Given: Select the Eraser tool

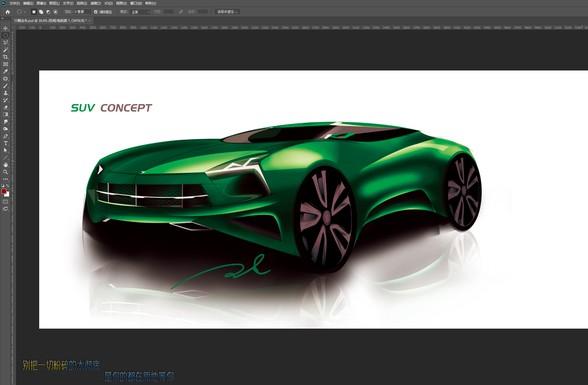Looking at the screenshot, I should [x=6, y=108].
